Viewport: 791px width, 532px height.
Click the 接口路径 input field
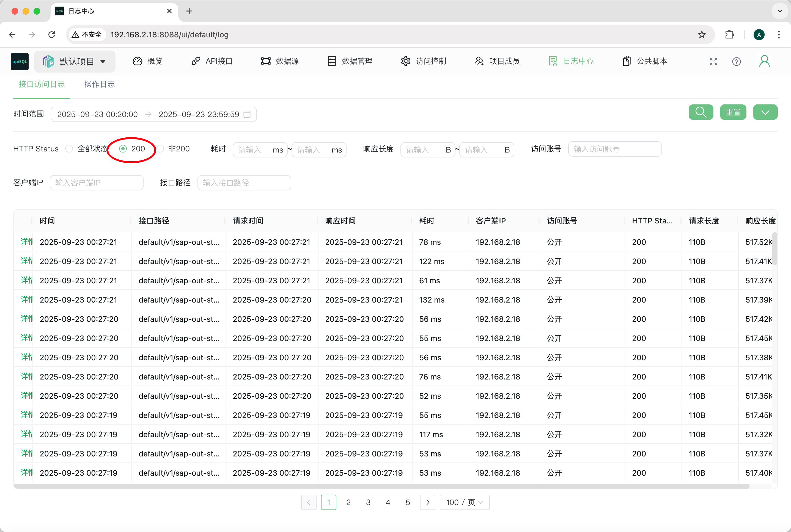244,183
